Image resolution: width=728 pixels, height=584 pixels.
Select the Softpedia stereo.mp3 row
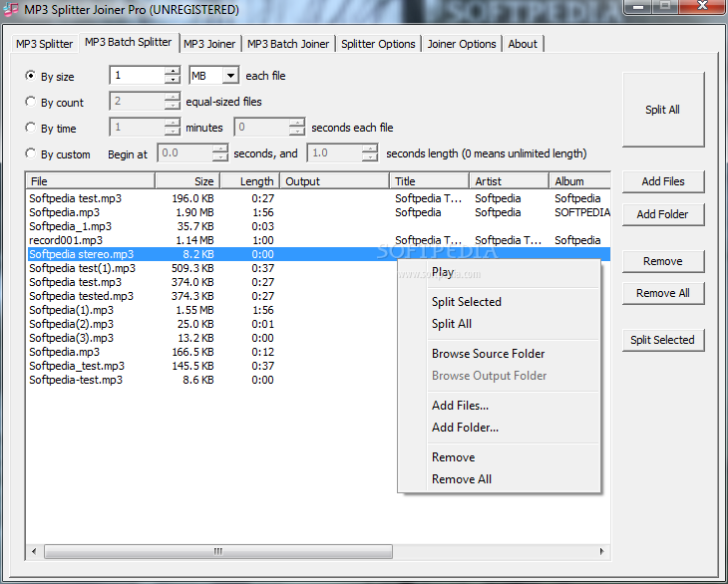point(318,254)
